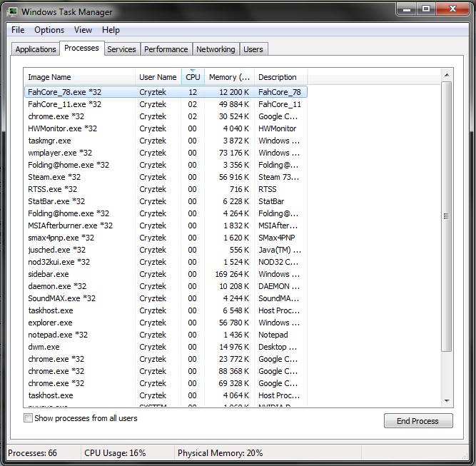This screenshot has width=476, height=466.
Task: Sort by the CPU column header
Action: click(193, 77)
